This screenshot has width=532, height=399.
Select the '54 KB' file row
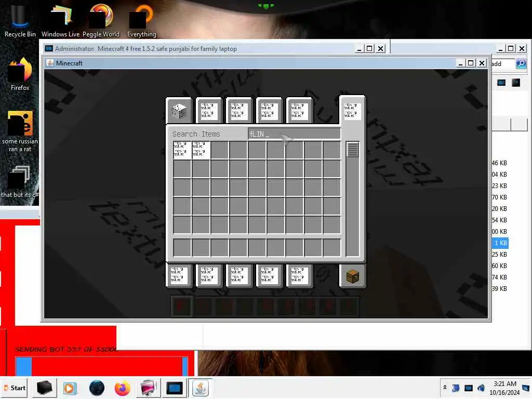(499, 220)
